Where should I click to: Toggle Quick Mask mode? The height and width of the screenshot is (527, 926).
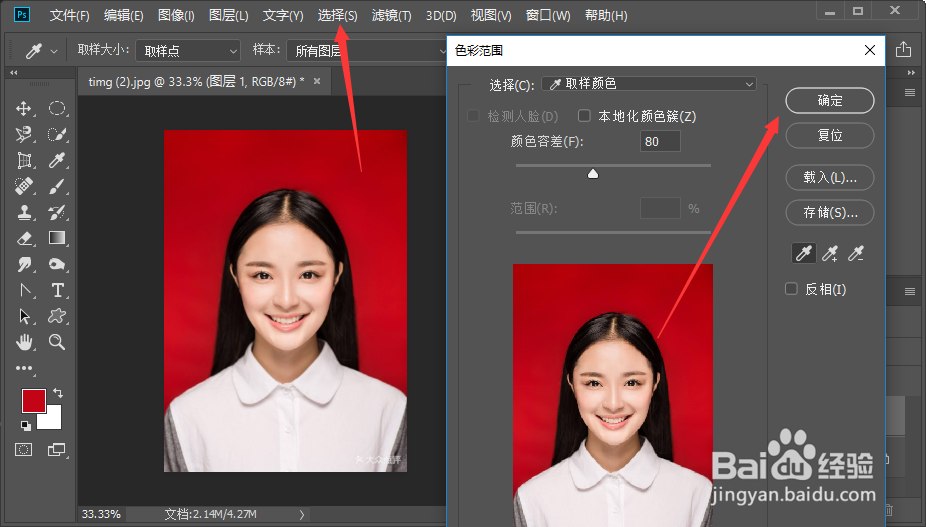click(x=24, y=450)
